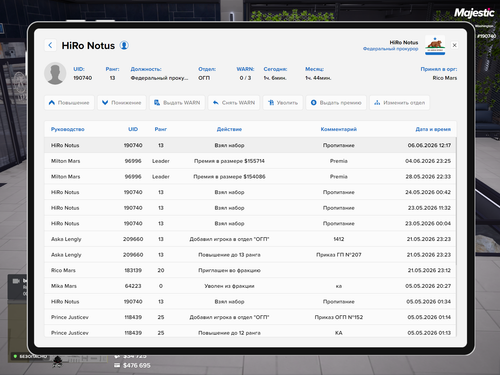Click the Федеральный проку... position value
This screenshot has height=375, width=500.
click(x=159, y=78)
